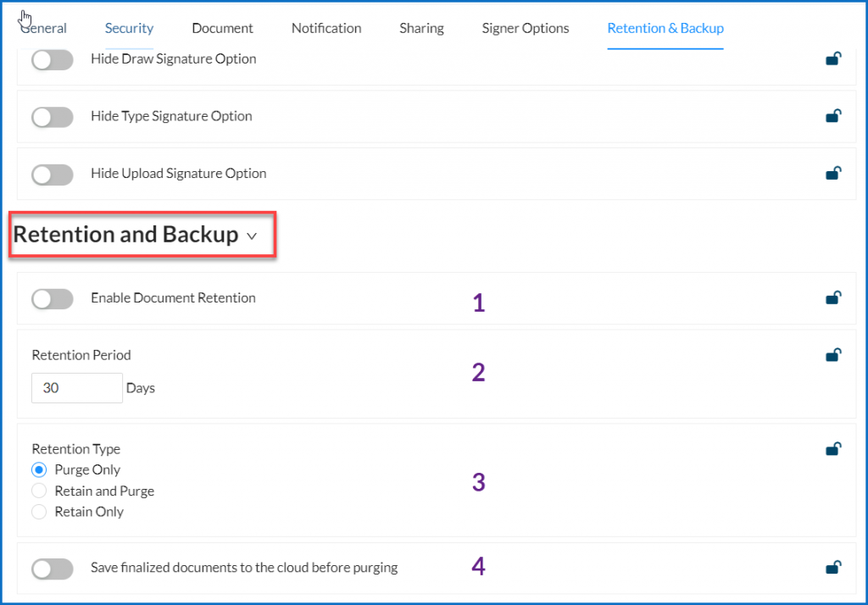Collapse the Retention and Backup section chevron

coord(251,237)
